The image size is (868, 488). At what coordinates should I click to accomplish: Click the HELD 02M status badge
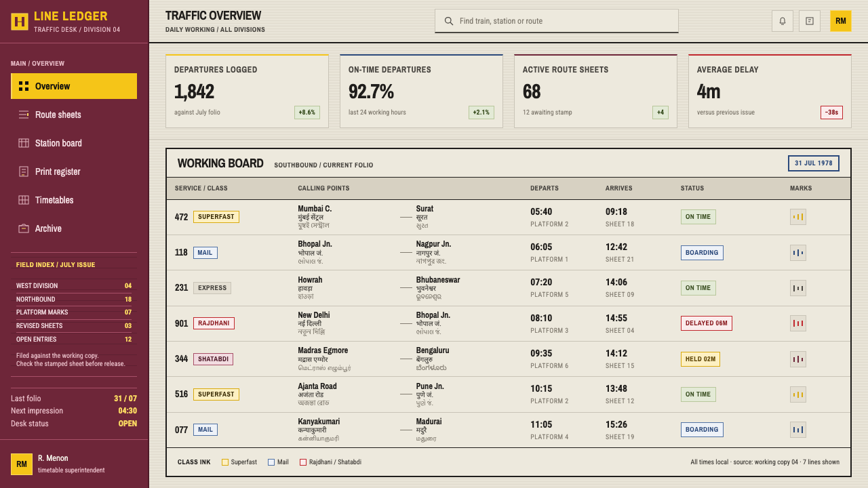[701, 359]
